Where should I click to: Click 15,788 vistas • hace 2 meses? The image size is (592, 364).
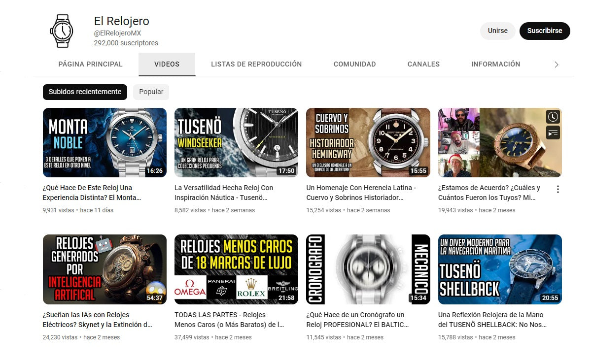tap(477, 337)
